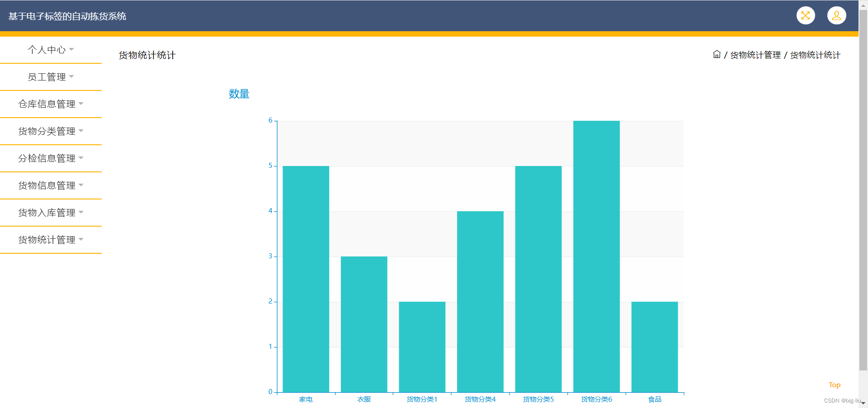The width and height of the screenshot is (868, 408).
Task: Open the 货物入库管理 sidebar menu
Action: tap(51, 213)
